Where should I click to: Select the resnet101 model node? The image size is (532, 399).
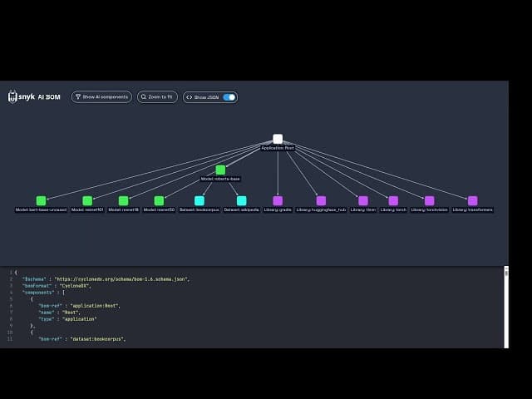pyautogui.click(x=87, y=200)
